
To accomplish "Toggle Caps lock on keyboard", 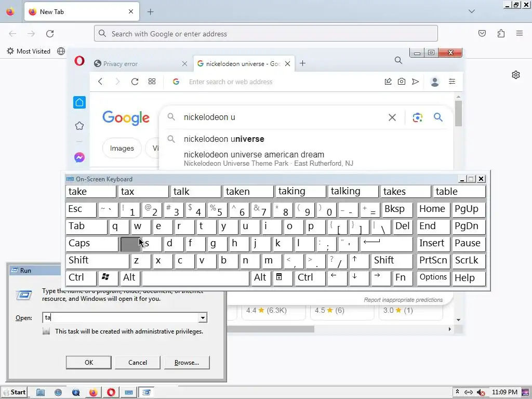I will [91, 244].
